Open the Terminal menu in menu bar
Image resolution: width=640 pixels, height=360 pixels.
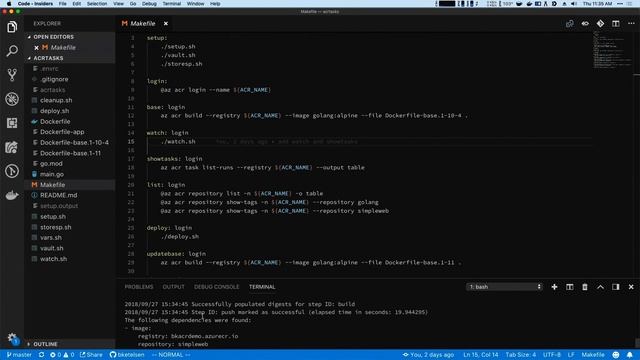click(171, 4)
